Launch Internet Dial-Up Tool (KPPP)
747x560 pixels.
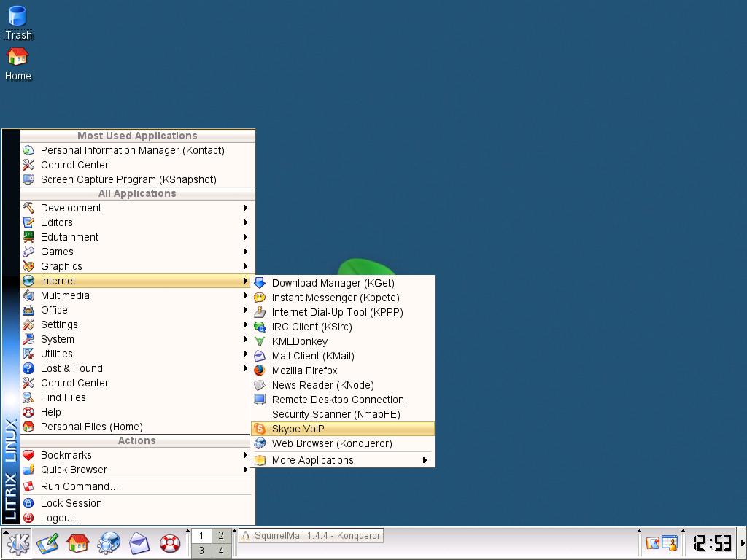pos(343,312)
